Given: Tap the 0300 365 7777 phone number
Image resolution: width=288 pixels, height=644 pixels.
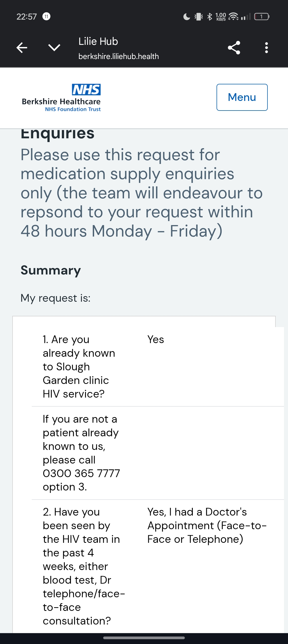Looking at the screenshot, I should coord(81,473).
